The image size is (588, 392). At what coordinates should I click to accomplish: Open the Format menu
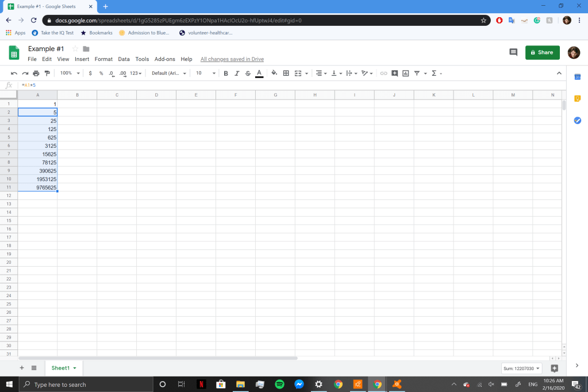tap(103, 59)
